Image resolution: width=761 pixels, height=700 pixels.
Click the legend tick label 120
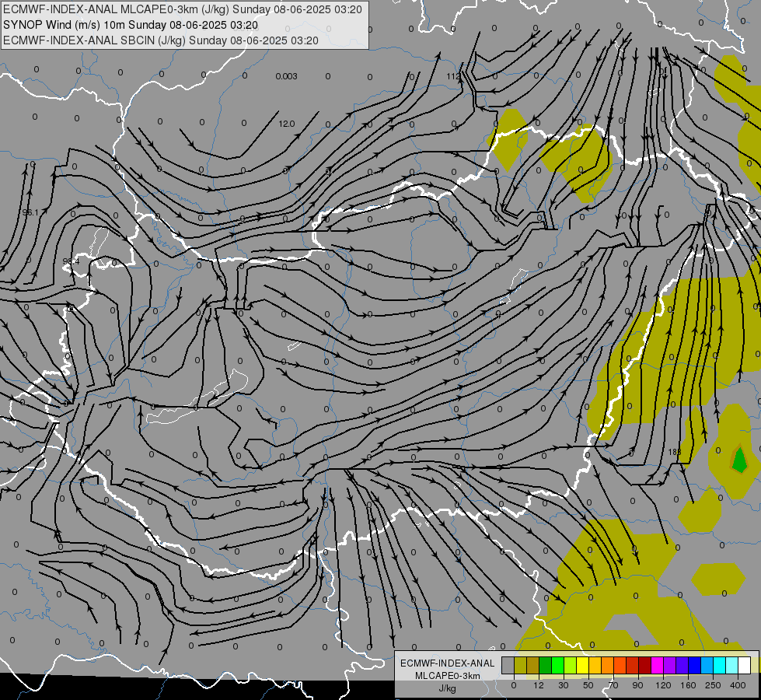click(663, 685)
